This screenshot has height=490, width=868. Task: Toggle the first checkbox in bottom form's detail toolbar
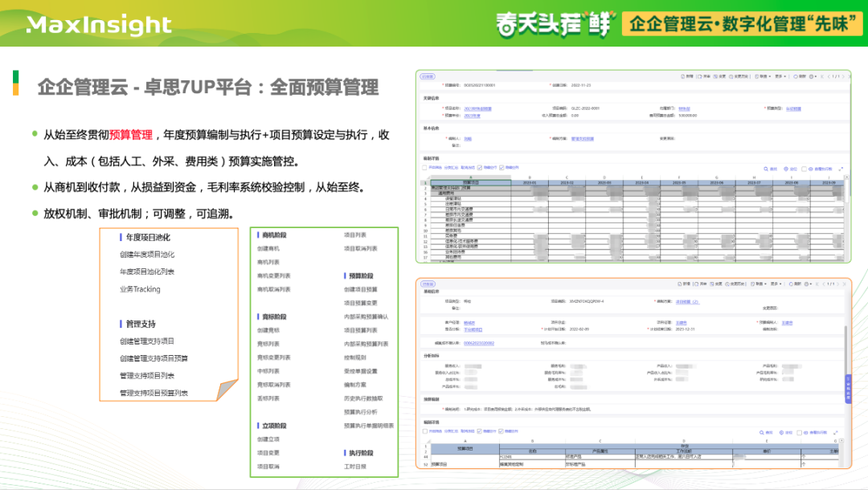(424, 431)
